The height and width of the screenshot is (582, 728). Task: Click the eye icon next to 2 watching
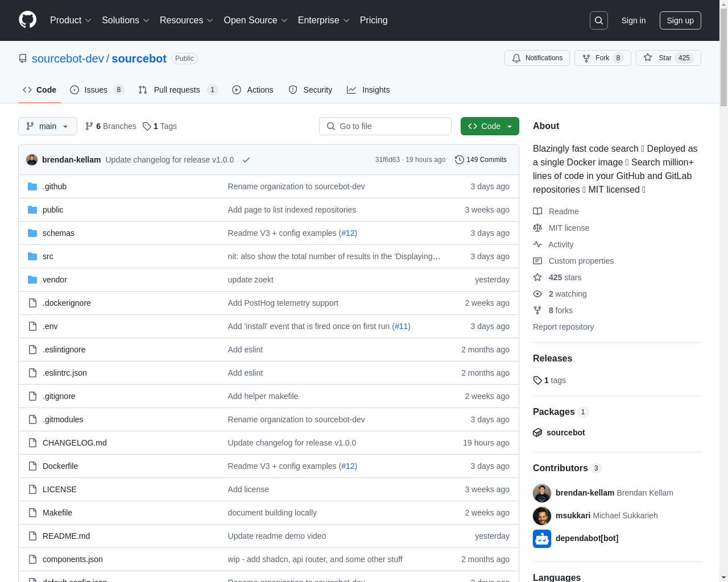537,294
